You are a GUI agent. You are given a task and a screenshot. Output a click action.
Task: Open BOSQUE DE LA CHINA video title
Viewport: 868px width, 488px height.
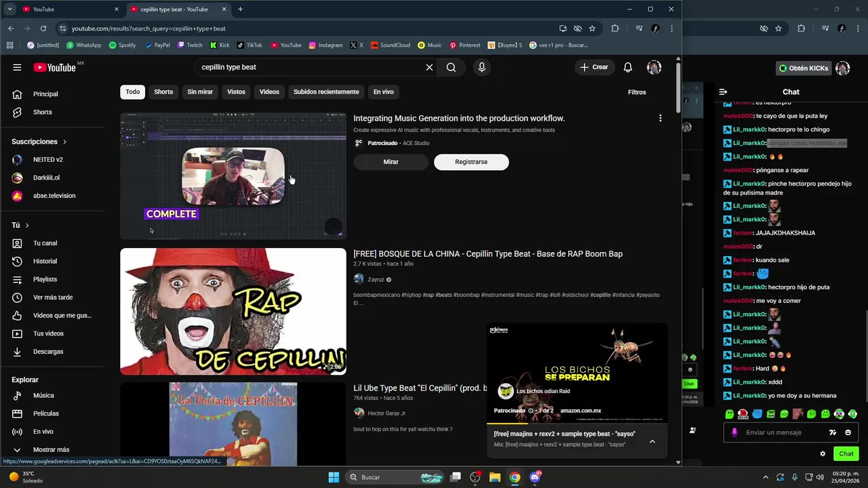click(488, 253)
